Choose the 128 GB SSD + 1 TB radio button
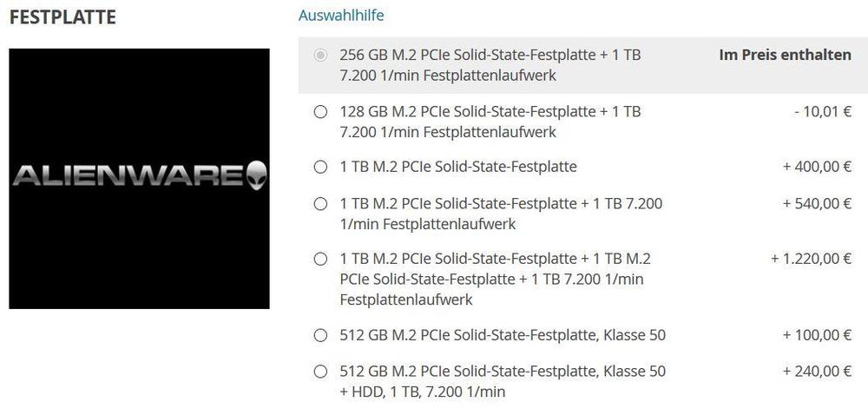This screenshot has width=868, height=415. [x=320, y=112]
